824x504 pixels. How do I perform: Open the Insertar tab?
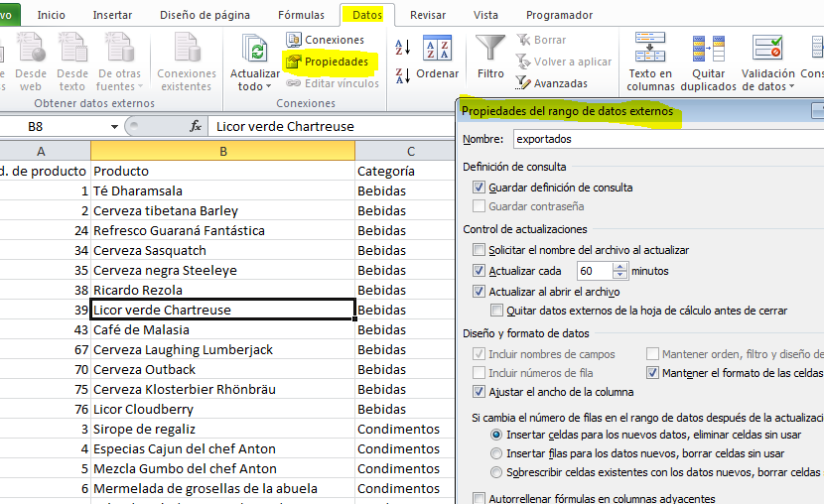(x=112, y=15)
